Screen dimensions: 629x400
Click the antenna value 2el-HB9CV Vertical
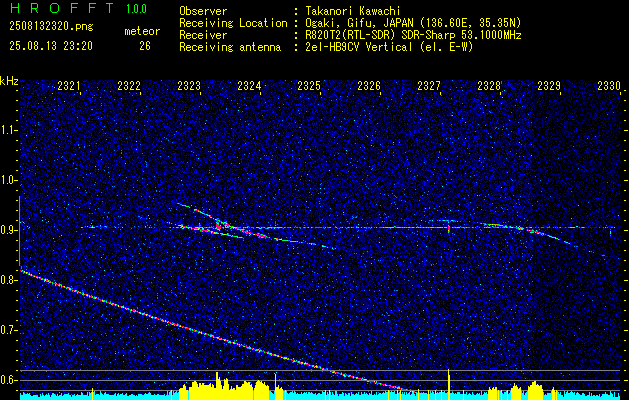pyautogui.click(x=359, y=47)
